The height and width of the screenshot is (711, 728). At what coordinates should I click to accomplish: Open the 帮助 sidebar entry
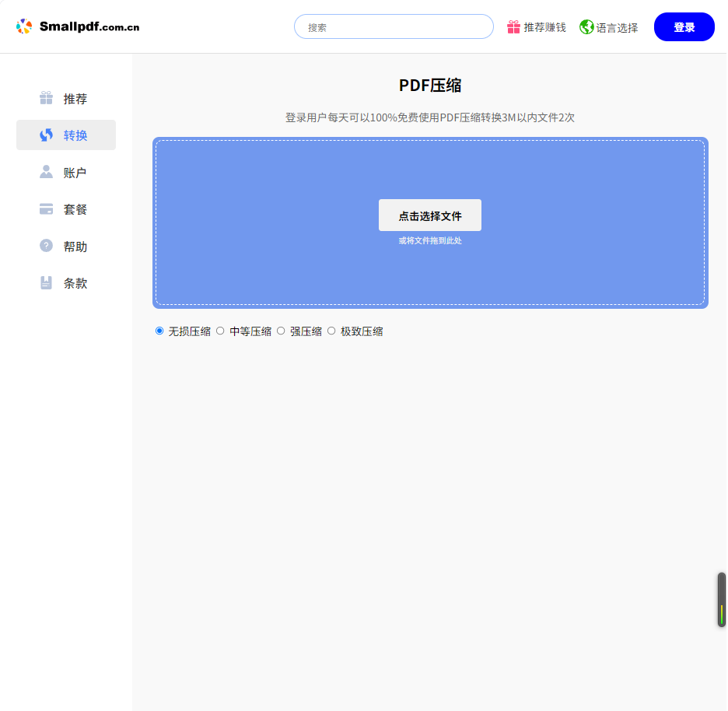coord(66,246)
